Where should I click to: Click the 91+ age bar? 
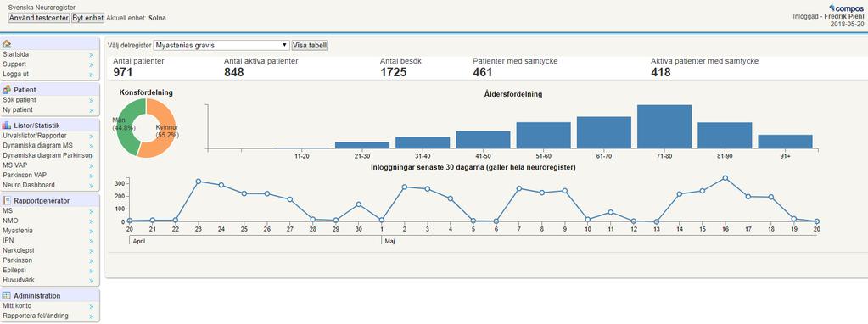pos(786,142)
